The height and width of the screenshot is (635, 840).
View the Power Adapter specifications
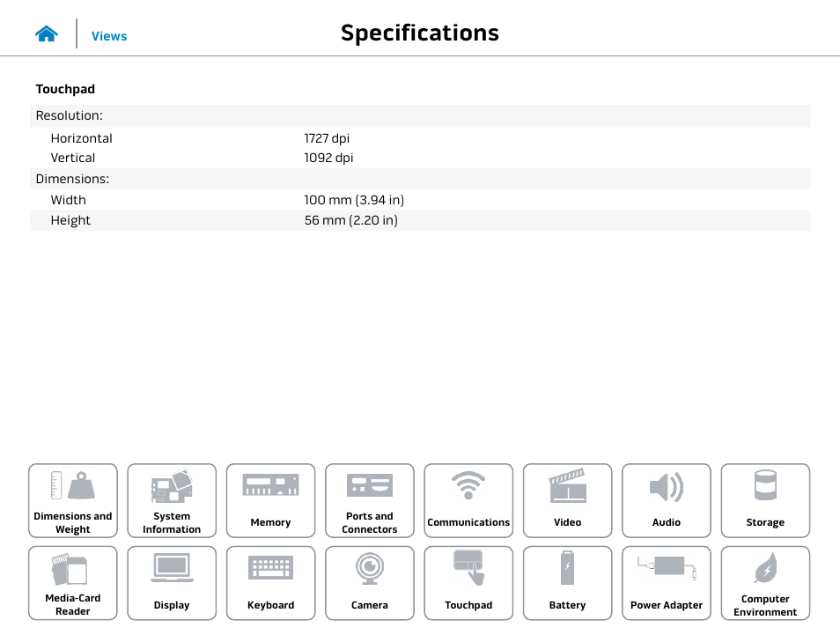click(667, 583)
